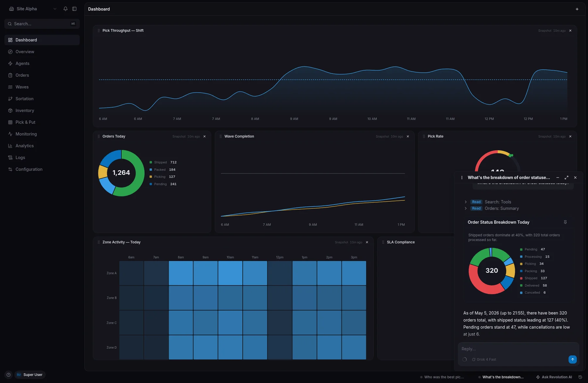
Task: Click the Shipped legend swatch in Orders Today
Action: pyautogui.click(x=151, y=162)
